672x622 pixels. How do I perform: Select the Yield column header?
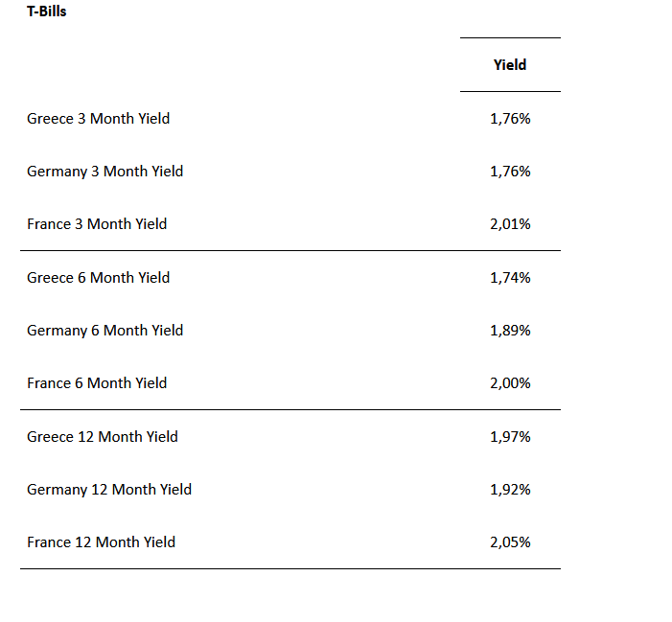(x=510, y=65)
